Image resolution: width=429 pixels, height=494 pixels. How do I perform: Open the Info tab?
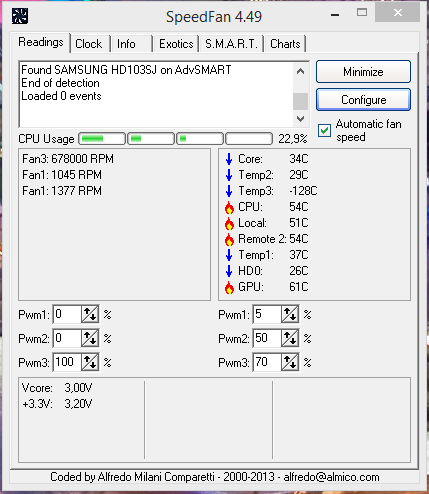coord(131,44)
